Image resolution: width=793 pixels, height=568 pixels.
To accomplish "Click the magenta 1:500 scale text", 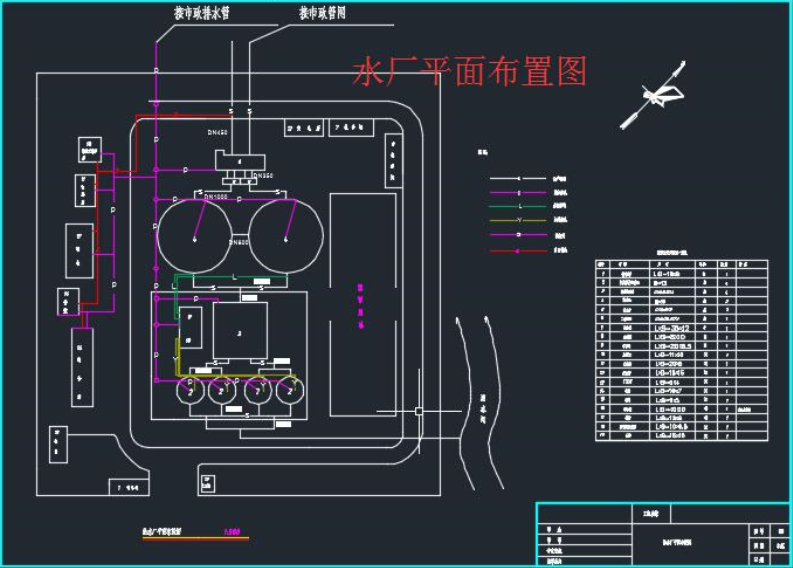I will [232, 532].
